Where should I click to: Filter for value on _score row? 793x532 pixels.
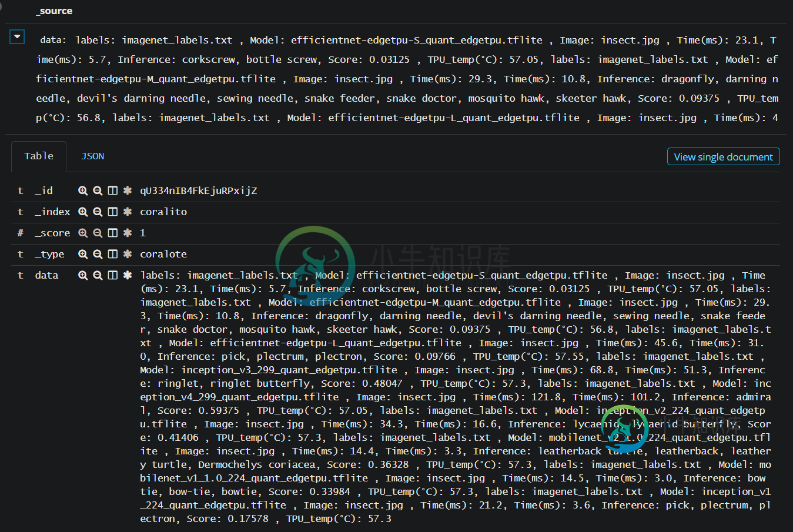pos(83,233)
